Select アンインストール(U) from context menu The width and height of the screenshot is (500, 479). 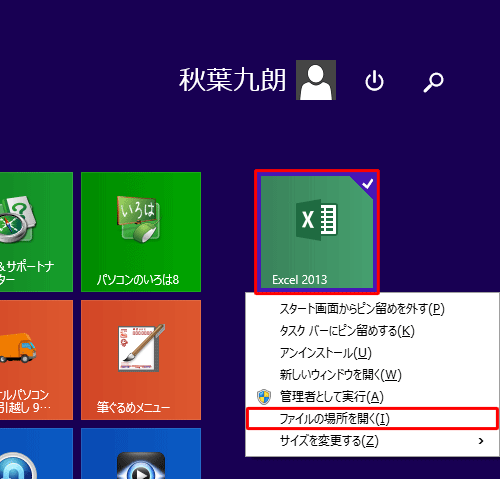click(x=372, y=353)
